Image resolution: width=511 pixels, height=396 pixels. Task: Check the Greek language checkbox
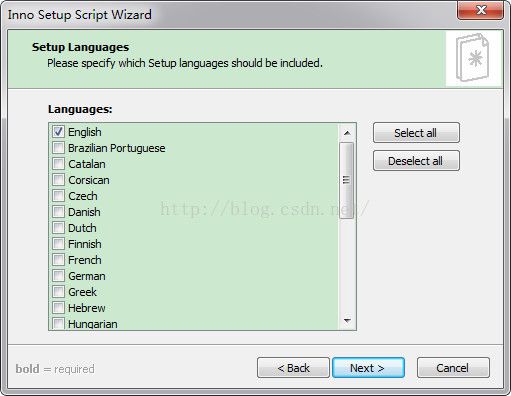pos(58,292)
